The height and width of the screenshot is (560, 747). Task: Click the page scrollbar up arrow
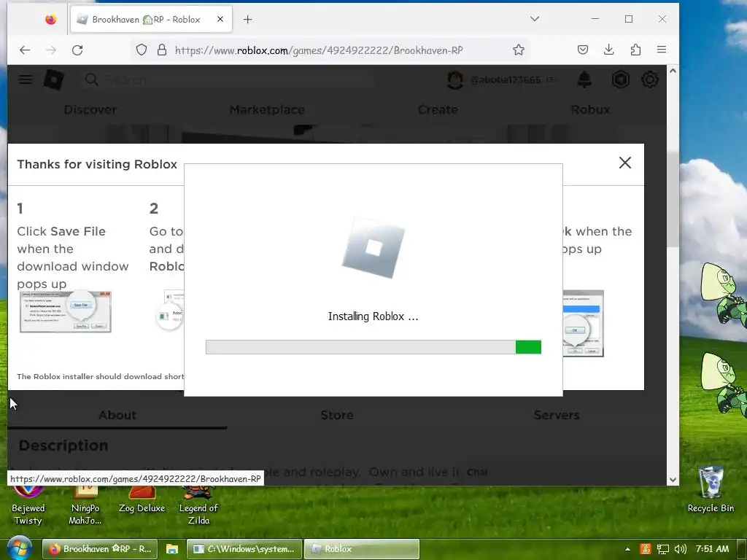point(673,71)
